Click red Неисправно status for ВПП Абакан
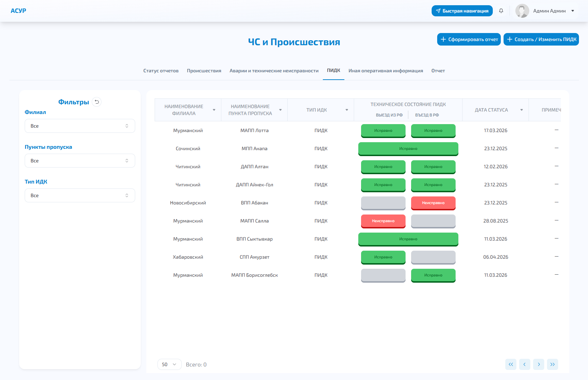Viewport: 588px width, 380px height. [x=433, y=203]
